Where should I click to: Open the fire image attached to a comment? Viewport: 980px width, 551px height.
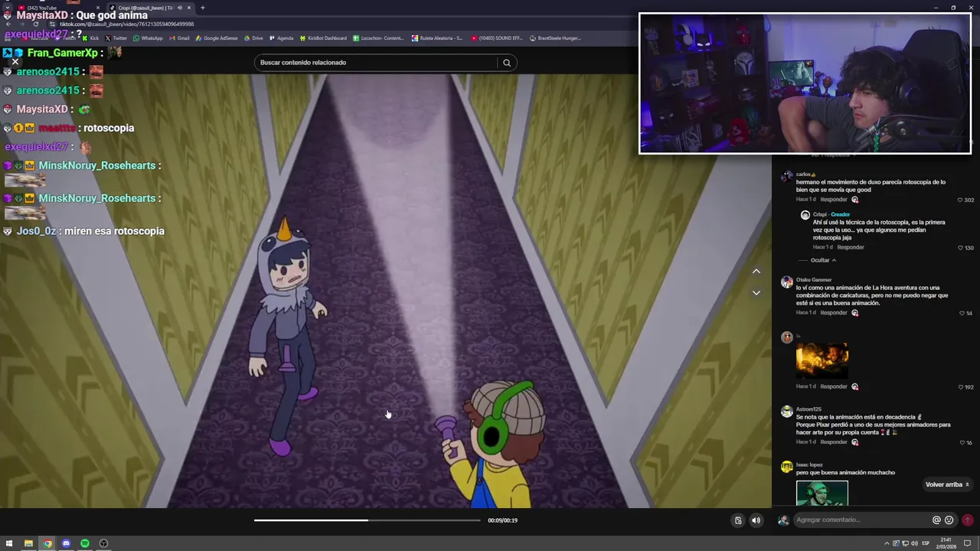click(822, 361)
